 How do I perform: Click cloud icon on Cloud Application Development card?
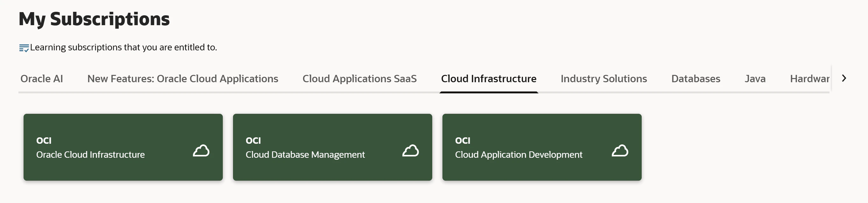click(x=620, y=150)
